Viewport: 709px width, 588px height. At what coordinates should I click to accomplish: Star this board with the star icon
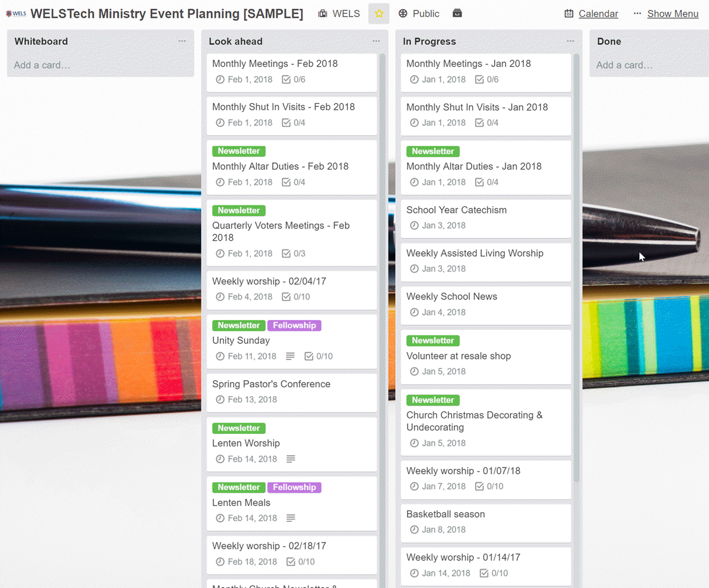click(379, 14)
